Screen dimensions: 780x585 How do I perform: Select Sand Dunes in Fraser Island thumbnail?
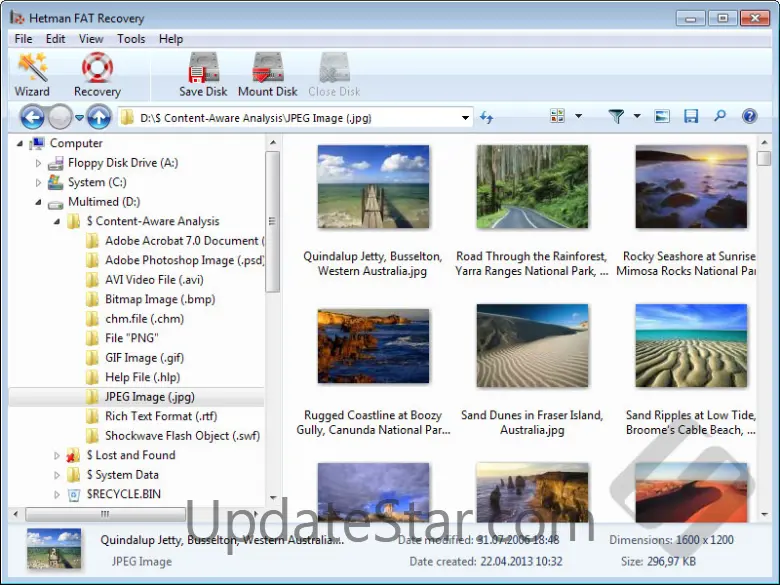(x=532, y=346)
